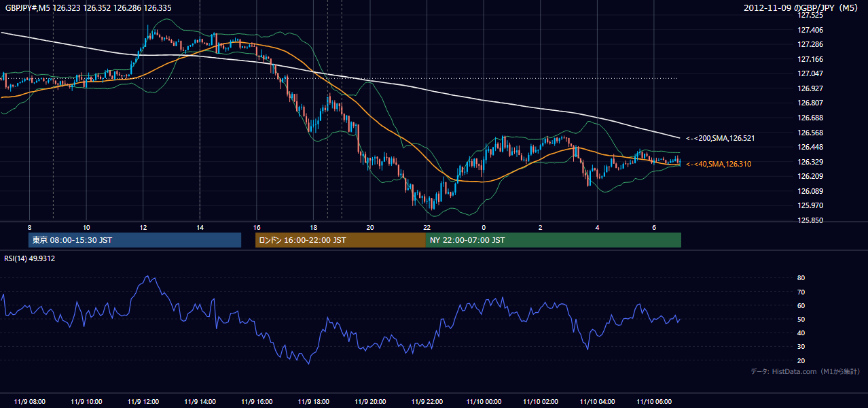Click price axis value 127.525
The width and height of the screenshot is (868, 408).
click(x=810, y=15)
